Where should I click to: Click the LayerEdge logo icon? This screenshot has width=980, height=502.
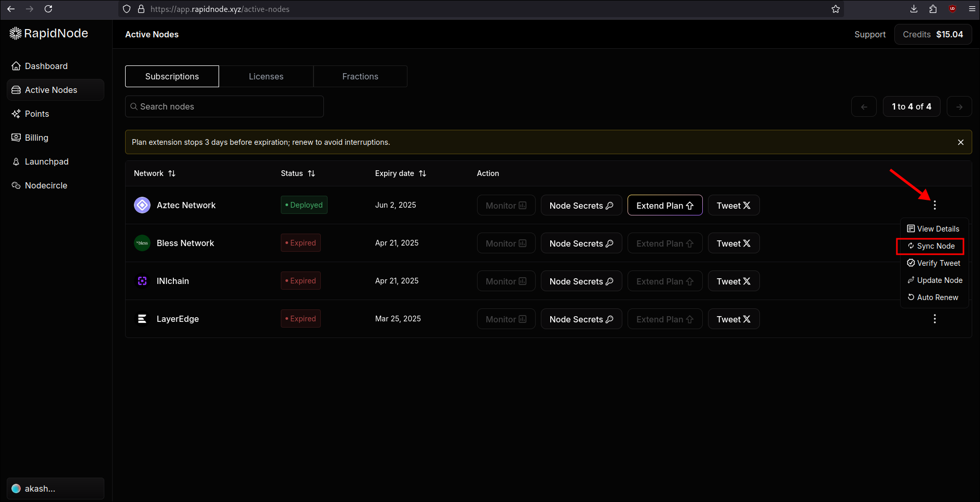(x=142, y=319)
